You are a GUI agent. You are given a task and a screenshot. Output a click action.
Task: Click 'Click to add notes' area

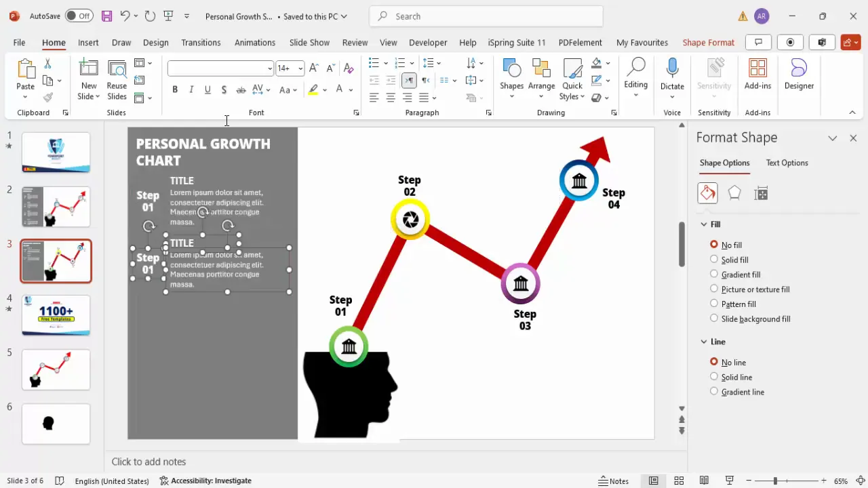(149, 462)
